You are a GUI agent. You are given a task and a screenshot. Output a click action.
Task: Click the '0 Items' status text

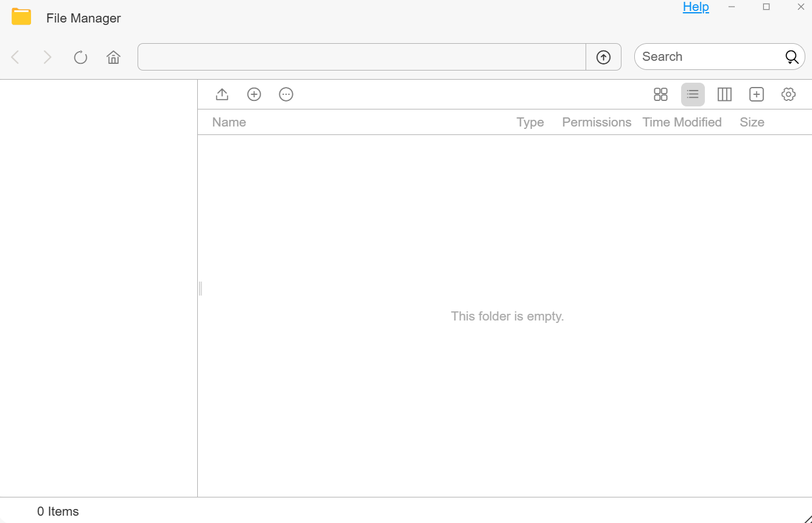pos(58,511)
